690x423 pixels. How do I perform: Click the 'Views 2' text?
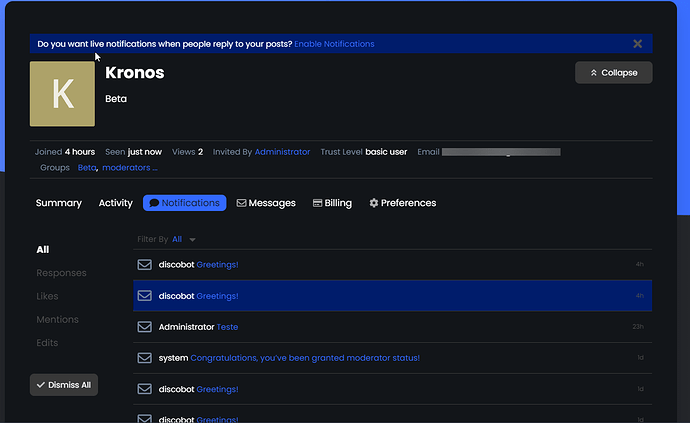[x=187, y=152]
